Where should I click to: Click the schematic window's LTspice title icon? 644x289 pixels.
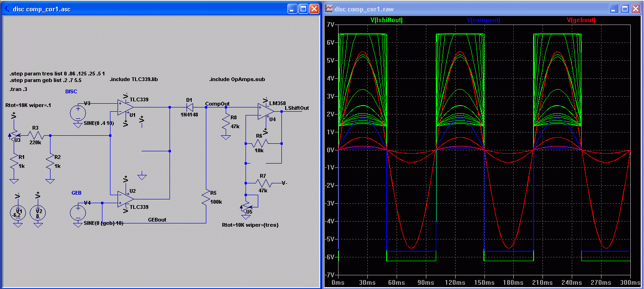[7, 8]
